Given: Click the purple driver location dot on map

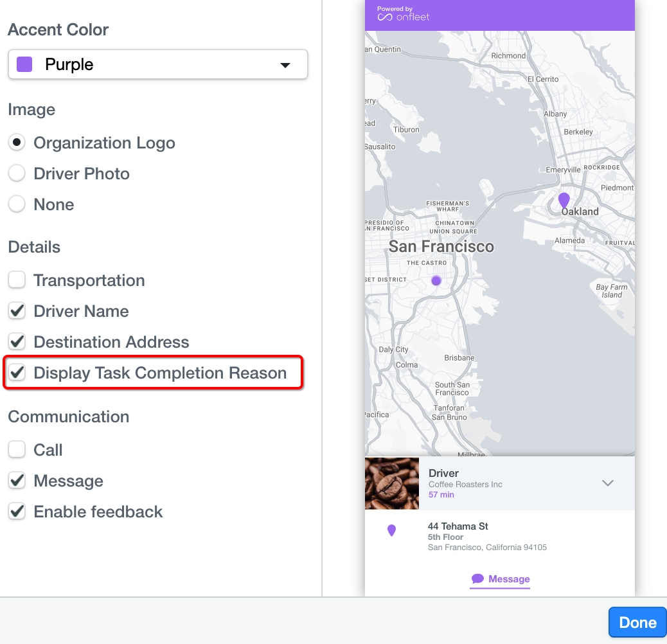Looking at the screenshot, I should pos(436,280).
